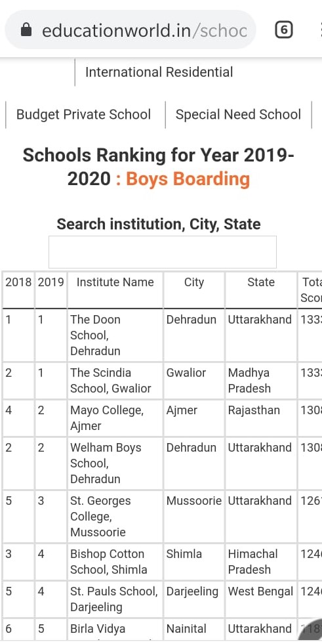Open the Special Need School category
This screenshot has height=644, width=322.
coord(238,115)
